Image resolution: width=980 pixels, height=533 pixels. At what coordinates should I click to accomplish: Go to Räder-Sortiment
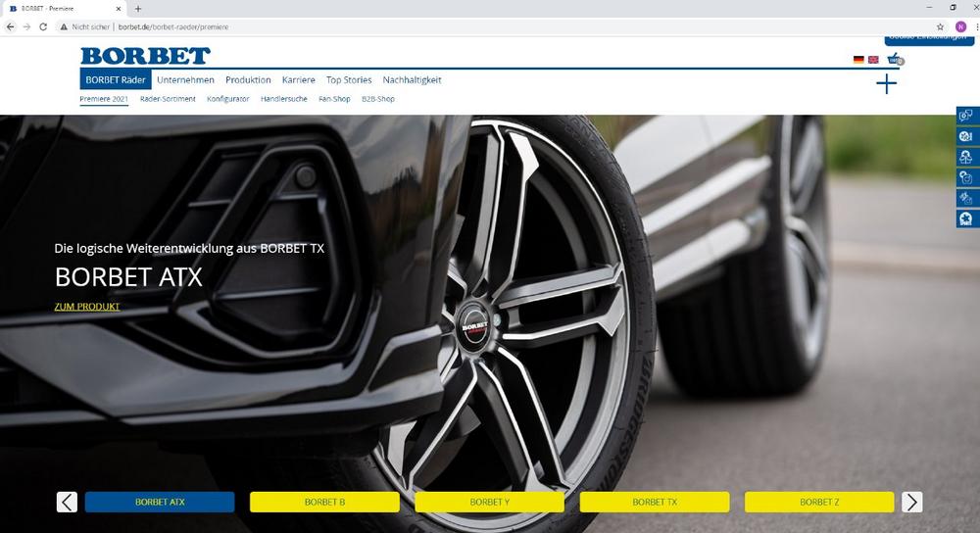(168, 99)
